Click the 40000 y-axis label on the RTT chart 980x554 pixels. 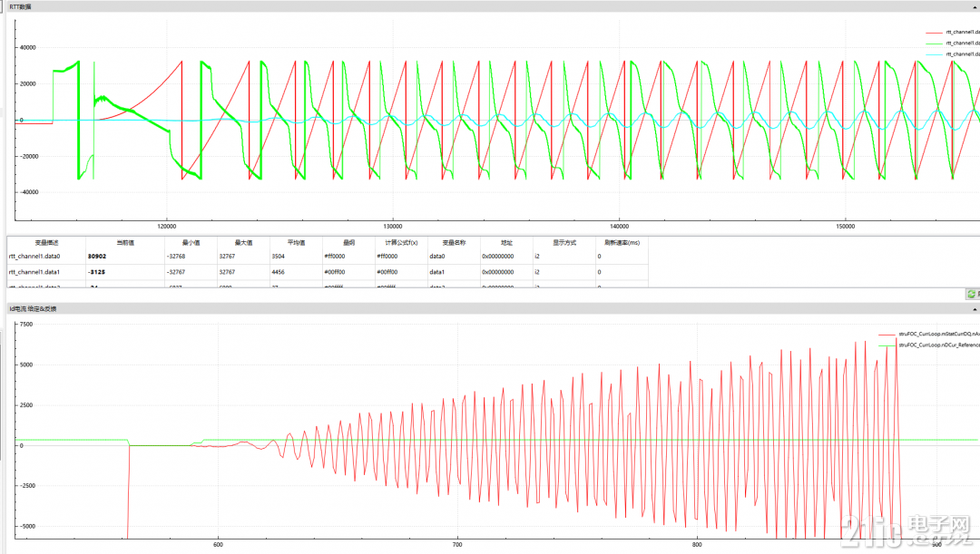click(x=28, y=47)
